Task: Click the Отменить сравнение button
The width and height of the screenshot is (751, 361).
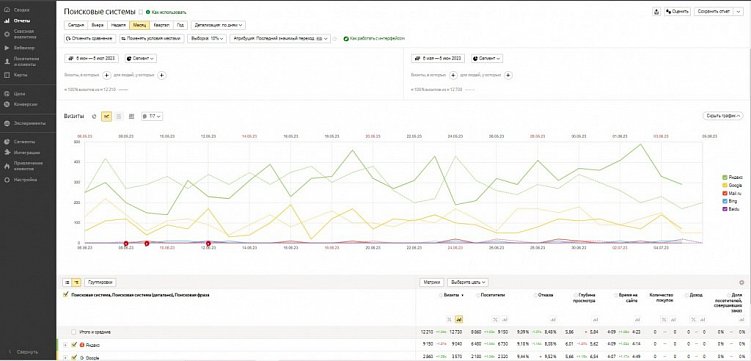Action: click(90, 38)
